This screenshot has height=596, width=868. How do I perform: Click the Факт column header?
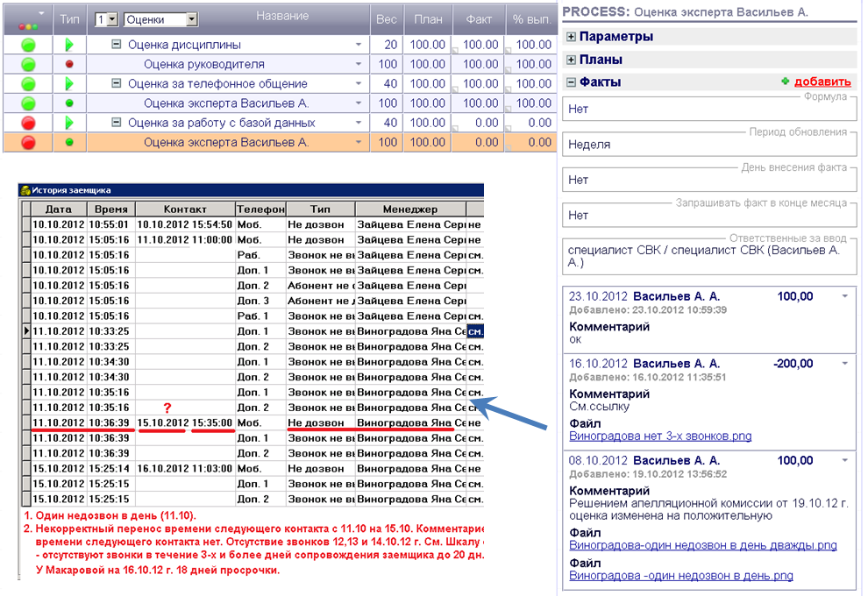point(479,19)
